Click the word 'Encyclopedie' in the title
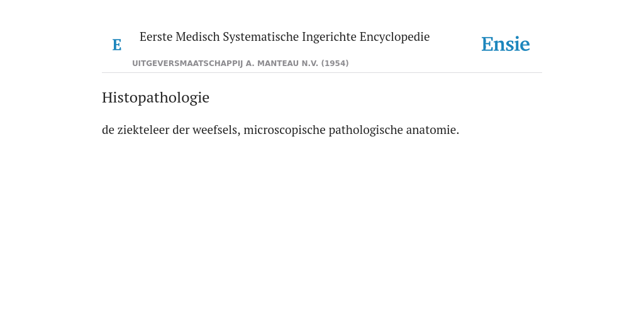 [x=395, y=36]
